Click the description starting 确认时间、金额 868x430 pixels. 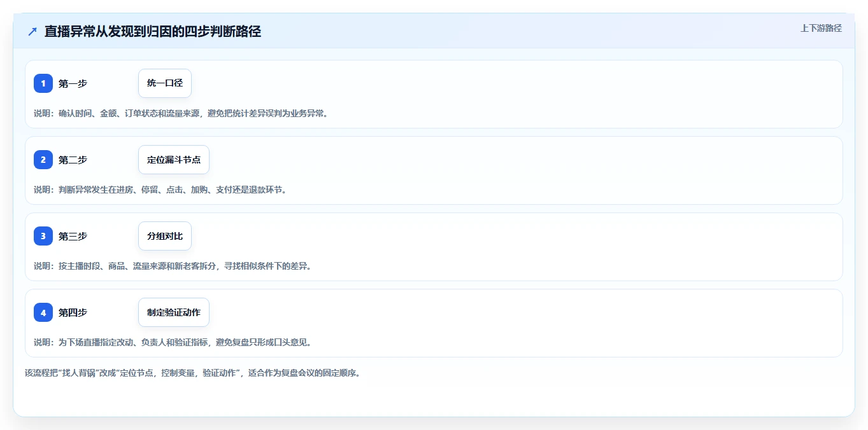point(181,113)
